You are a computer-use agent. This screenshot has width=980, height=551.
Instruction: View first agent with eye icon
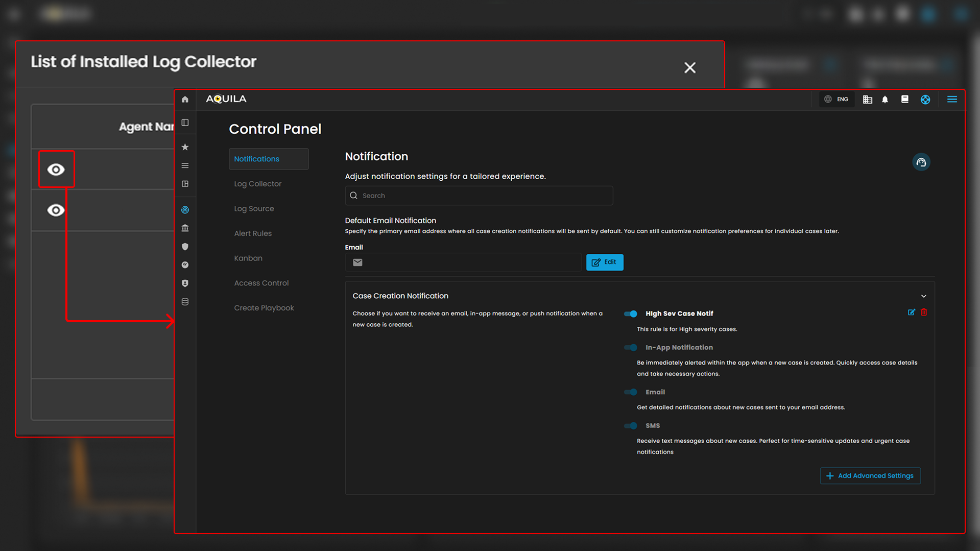[56, 170]
